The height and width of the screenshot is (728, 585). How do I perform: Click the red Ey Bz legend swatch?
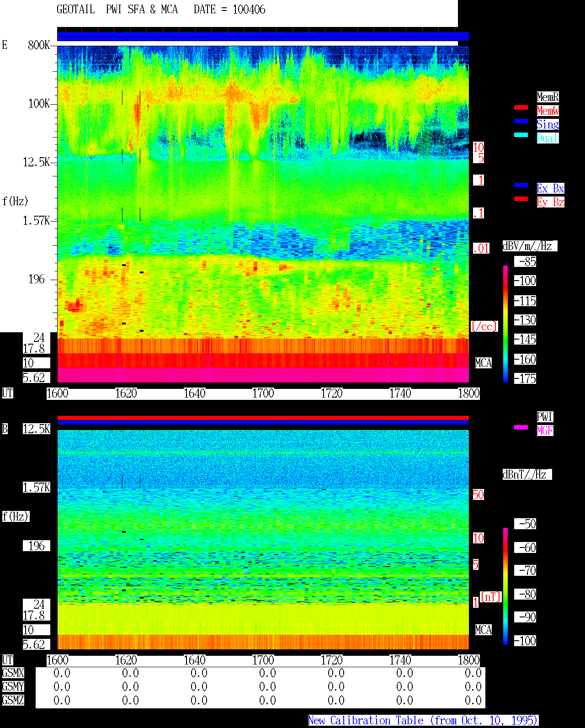coord(521,199)
